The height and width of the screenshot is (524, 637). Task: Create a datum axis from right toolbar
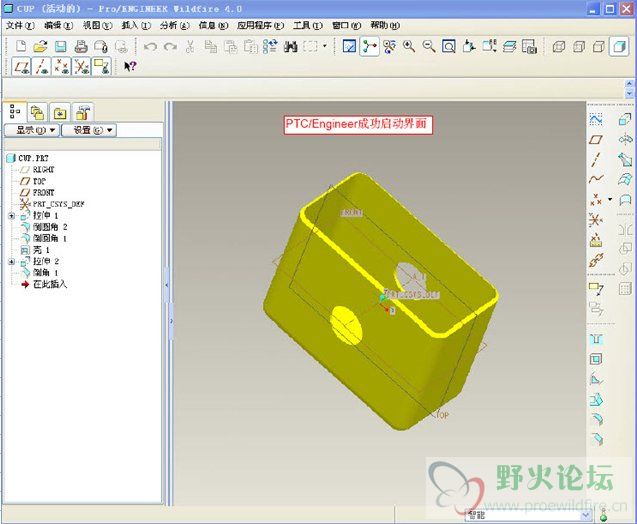pos(596,159)
